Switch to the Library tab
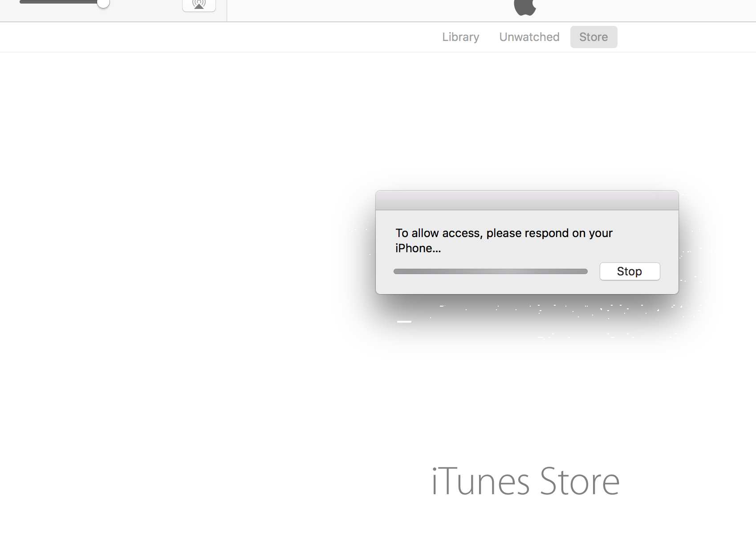The height and width of the screenshot is (541, 756). [460, 37]
